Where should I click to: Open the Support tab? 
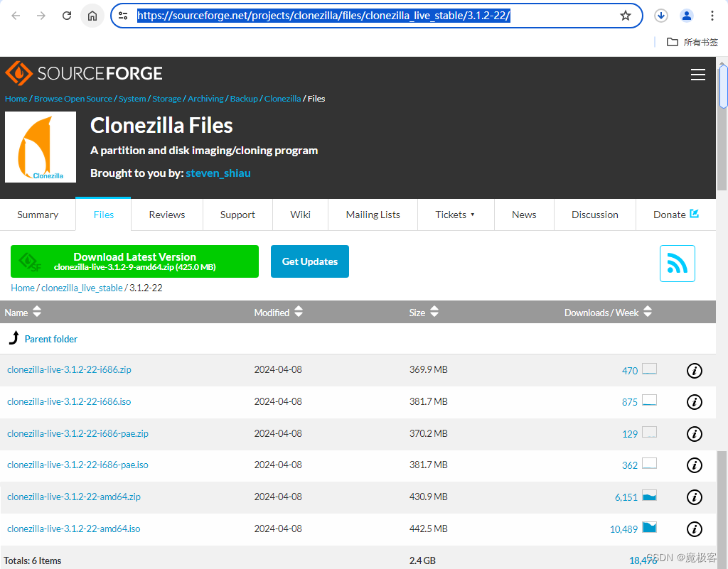coord(237,215)
